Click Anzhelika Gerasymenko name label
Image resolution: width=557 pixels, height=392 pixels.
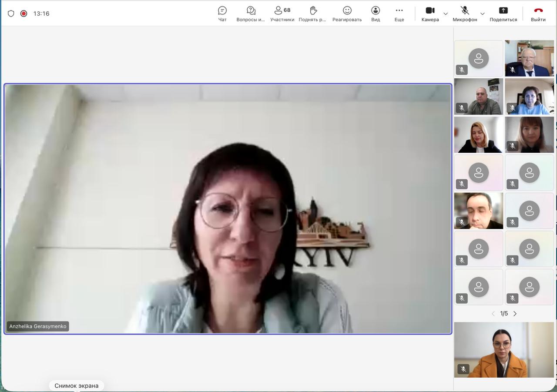(x=38, y=326)
